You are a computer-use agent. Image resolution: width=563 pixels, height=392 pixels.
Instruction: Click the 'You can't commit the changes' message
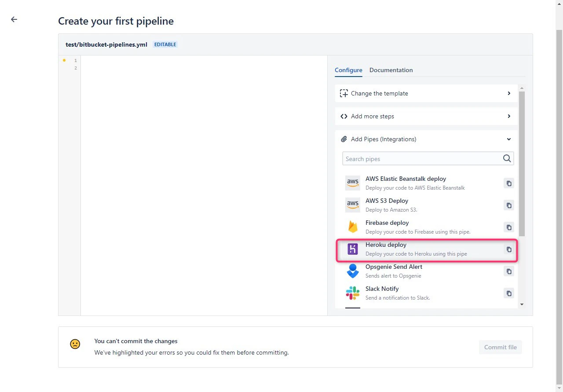tap(136, 341)
